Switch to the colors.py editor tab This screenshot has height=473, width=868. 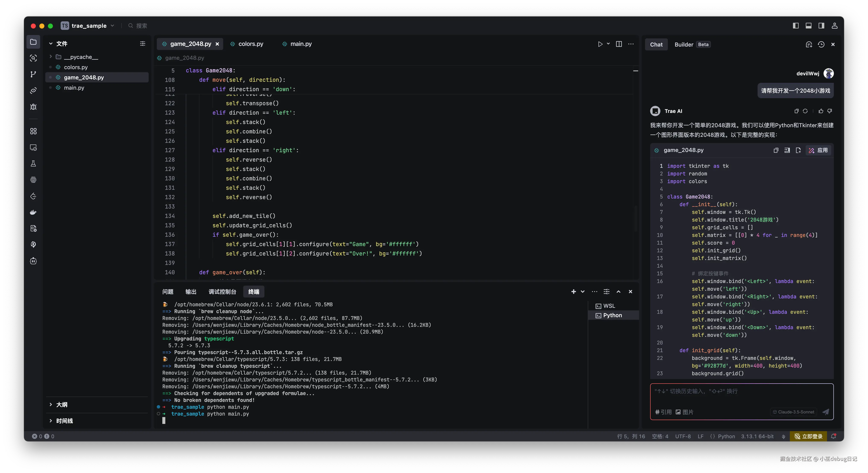point(250,44)
